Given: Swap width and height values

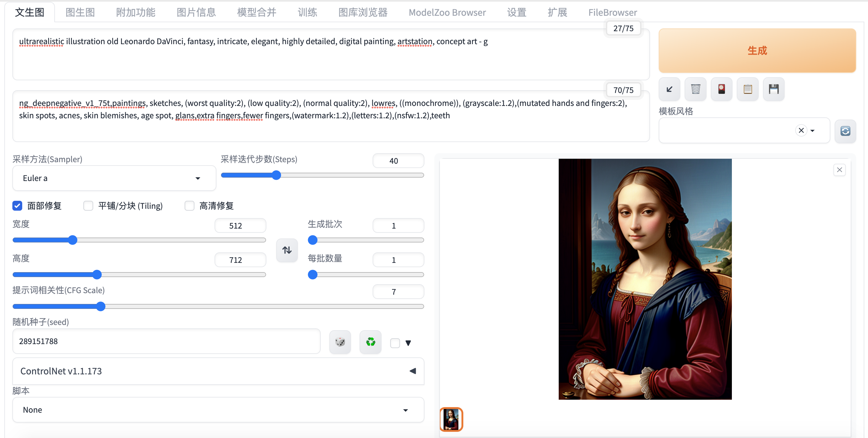Looking at the screenshot, I should (287, 250).
